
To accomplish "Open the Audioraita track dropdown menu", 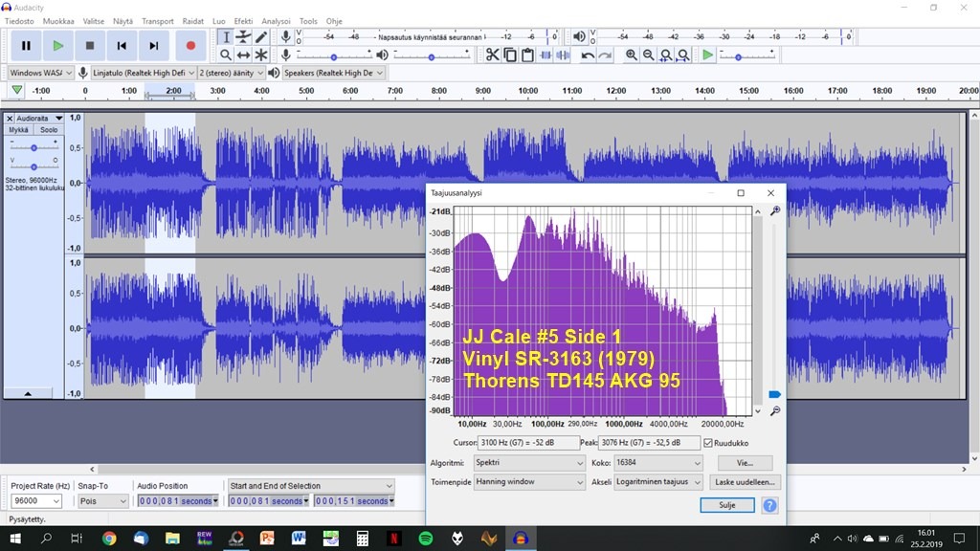I will pos(38,118).
